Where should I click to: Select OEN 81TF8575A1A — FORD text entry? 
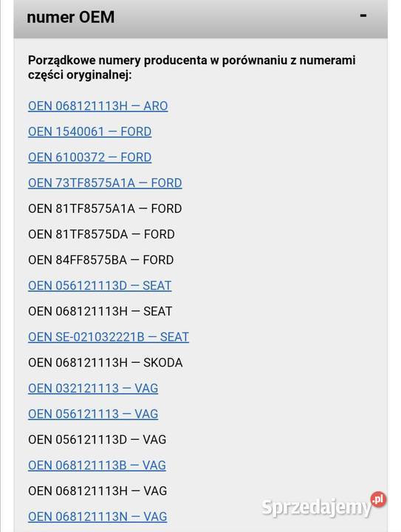[105, 208]
